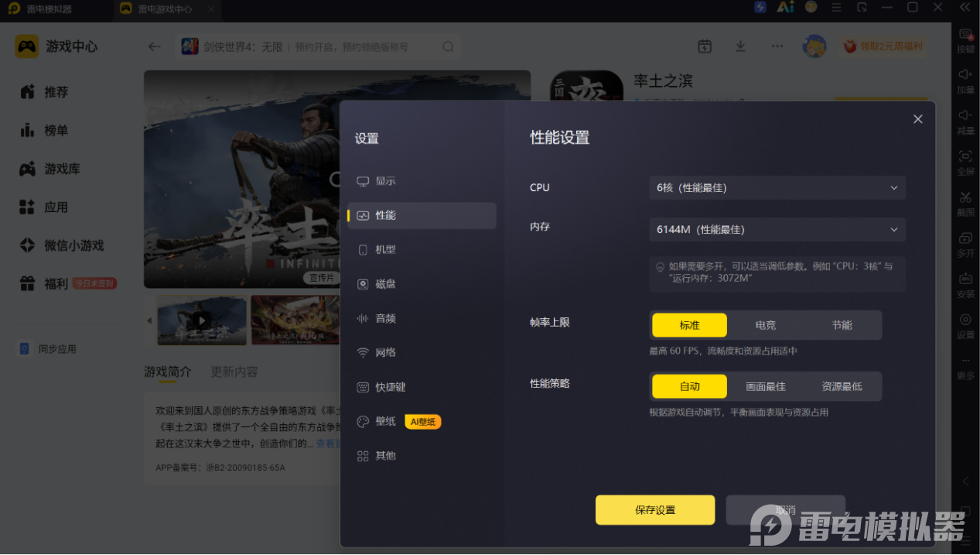Click 同步应用 sync apps in the sidebar
980x555 pixels.
tap(48, 349)
